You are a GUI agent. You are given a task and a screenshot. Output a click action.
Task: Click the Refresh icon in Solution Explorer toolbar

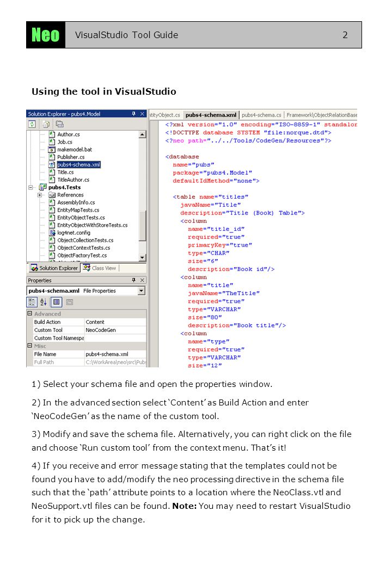tap(32, 124)
